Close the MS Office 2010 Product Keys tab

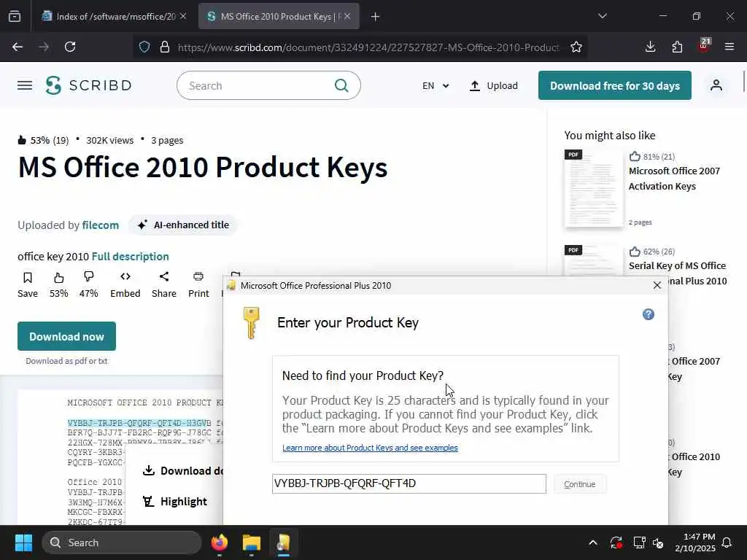tap(347, 17)
